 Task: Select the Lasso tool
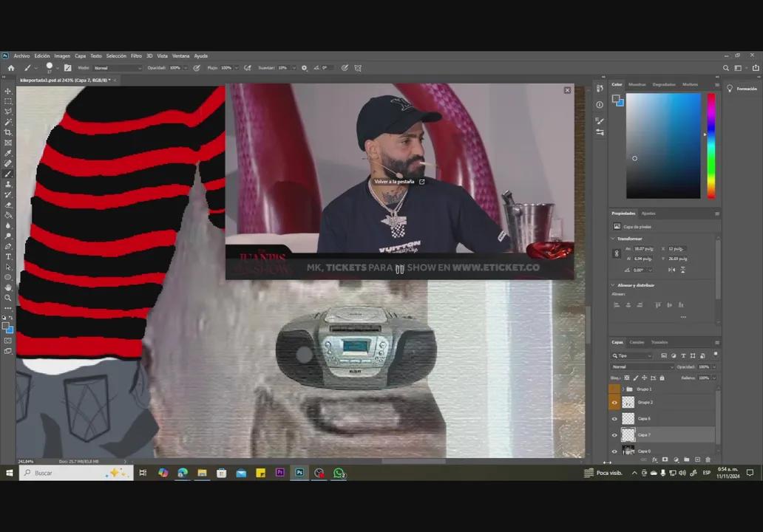[8, 112]
